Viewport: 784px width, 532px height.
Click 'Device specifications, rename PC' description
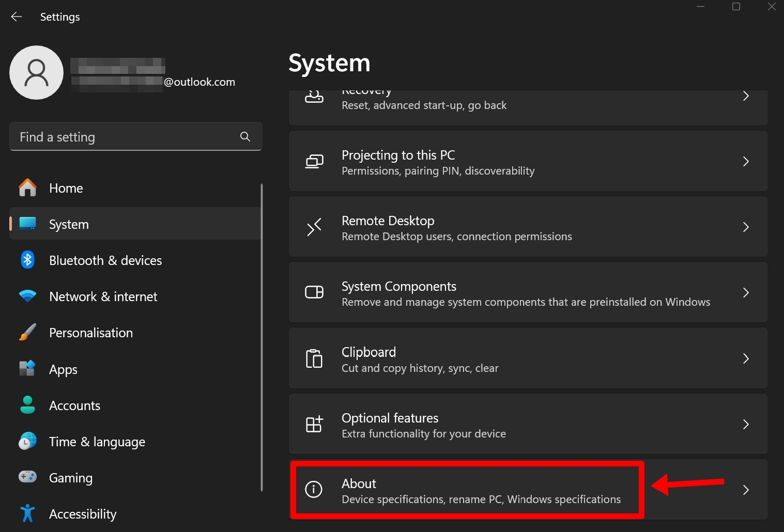tap(481, 499)
